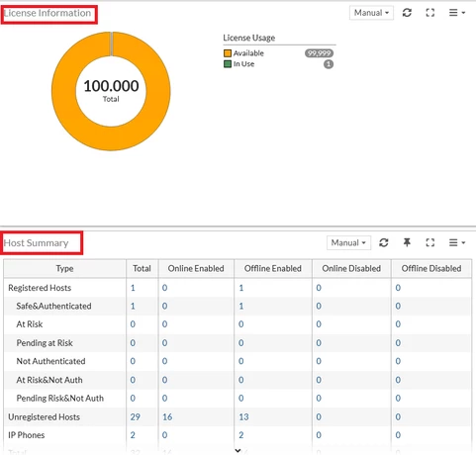
Task: Click the scroll-down chevron below table
Action: 238,450
